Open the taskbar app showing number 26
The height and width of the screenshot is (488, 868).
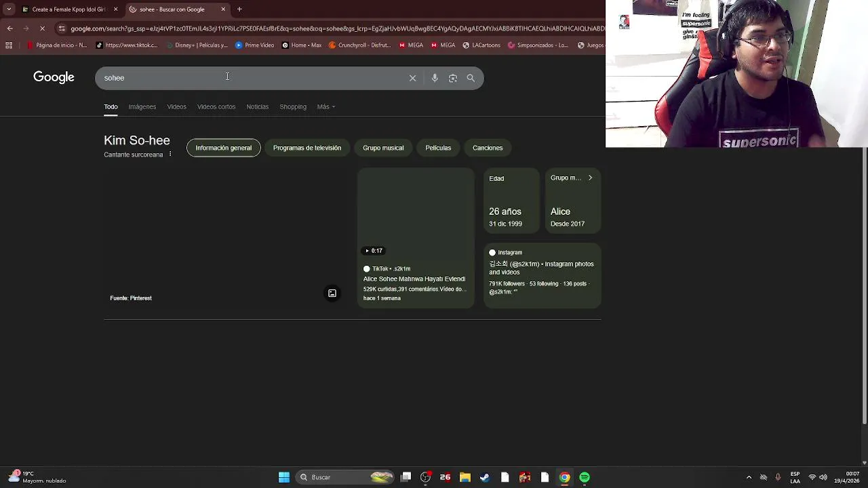tap(445, 477)
